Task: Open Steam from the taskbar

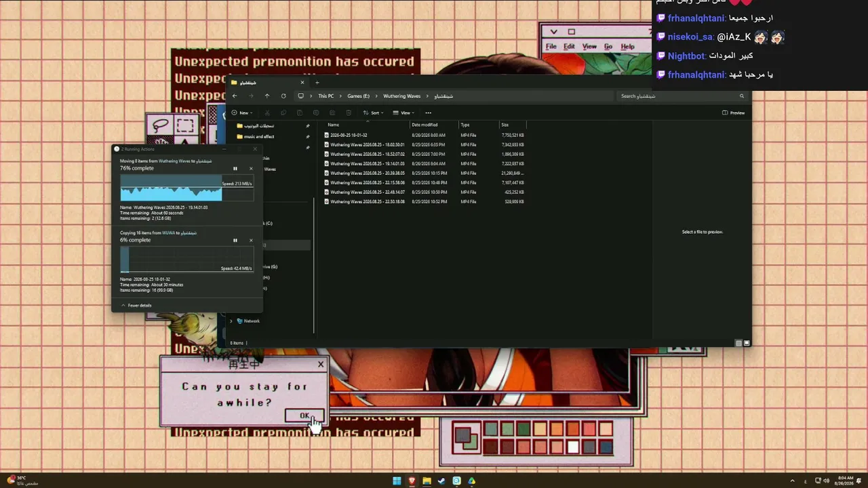Action: point(441,481)
